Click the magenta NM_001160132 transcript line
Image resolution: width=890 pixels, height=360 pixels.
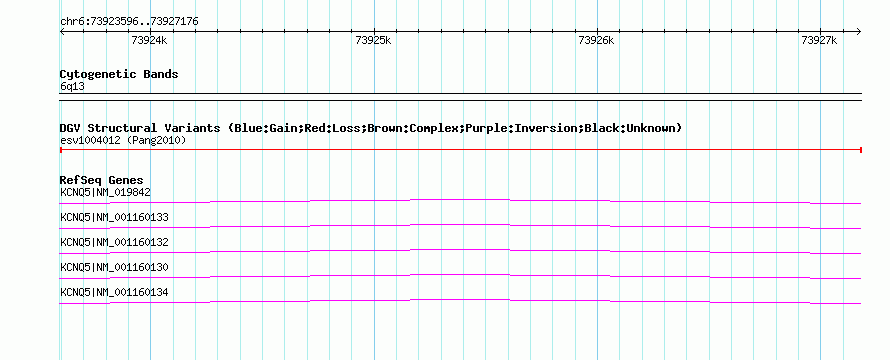click(x=460, y=251)
